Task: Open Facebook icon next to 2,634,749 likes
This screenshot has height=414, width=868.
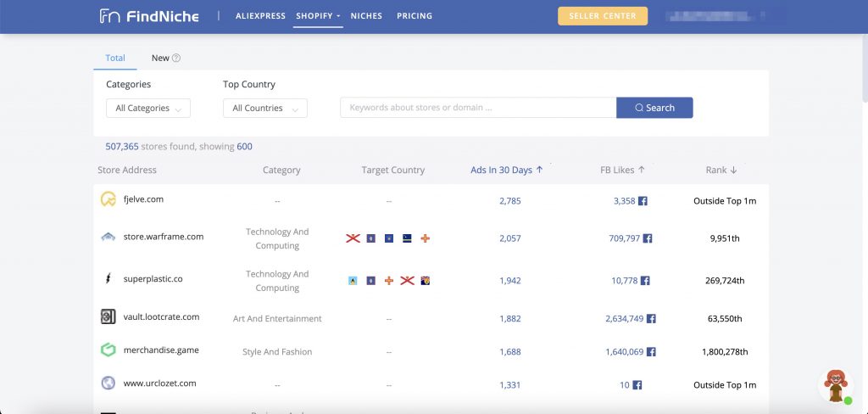Action: (651, 319)
